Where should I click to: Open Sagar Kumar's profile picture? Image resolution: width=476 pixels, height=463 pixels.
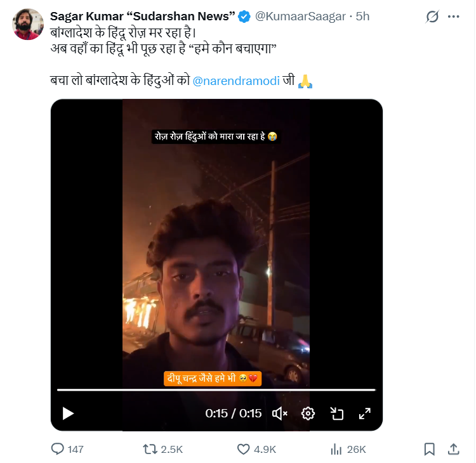pyautogui.click(x=27, y=25)
